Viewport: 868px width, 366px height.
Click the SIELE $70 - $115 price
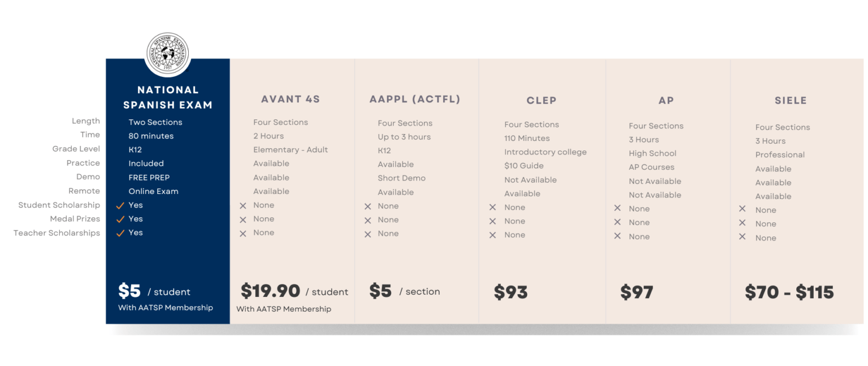789,292
